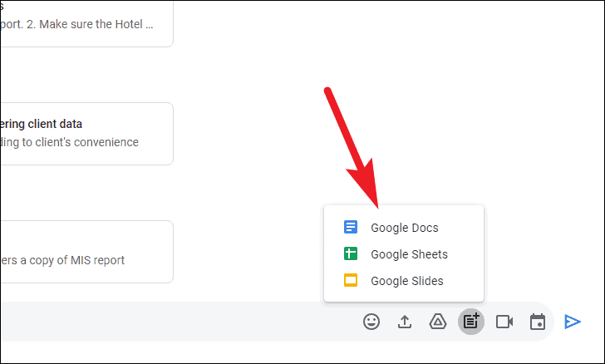Click text 'to client's convenience'
The image size is (605, 364).
(x=81, y=142)
